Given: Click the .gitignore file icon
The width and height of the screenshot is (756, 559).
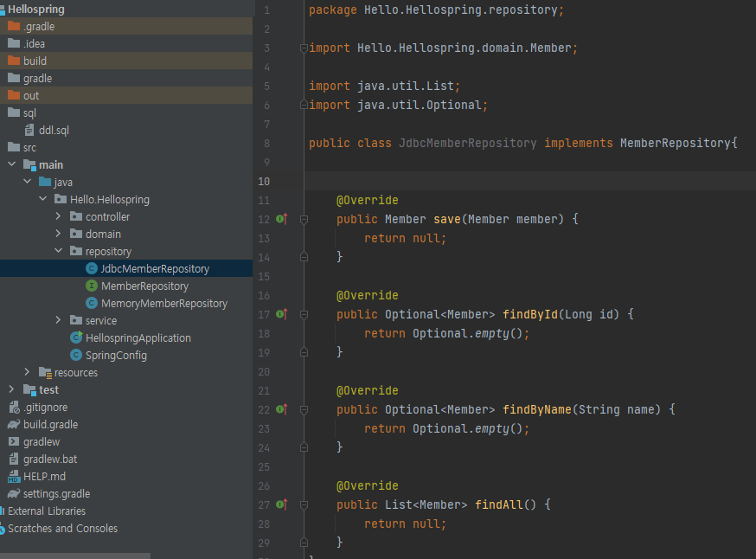Looking at the screenshot, I should pyautogui.click(x=14, y=407).
